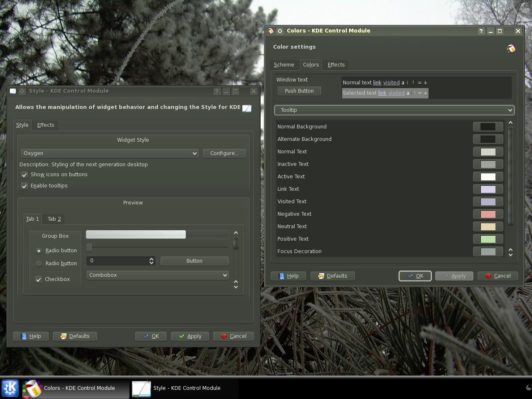Click the Colors taskbar entry icon
This screenshot has height=399, width=532.
[32, 388]
